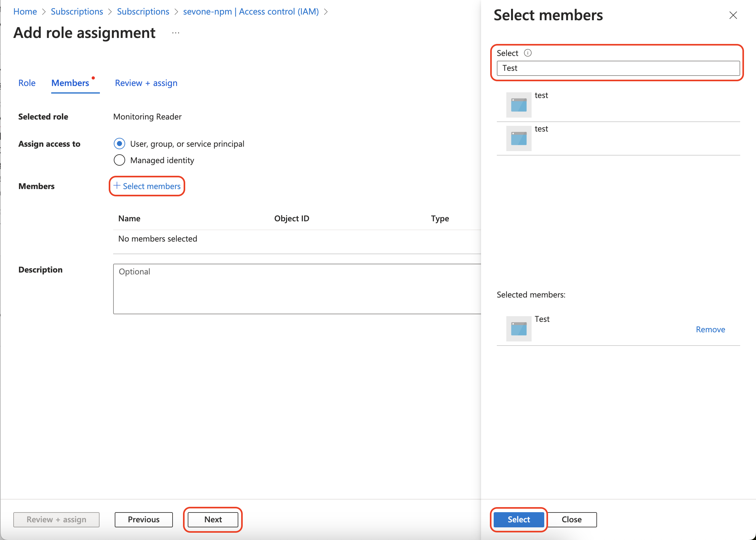Choose the Managed identity radio option
The height and width of the screenshot is (540, 756).
[119, 160]
